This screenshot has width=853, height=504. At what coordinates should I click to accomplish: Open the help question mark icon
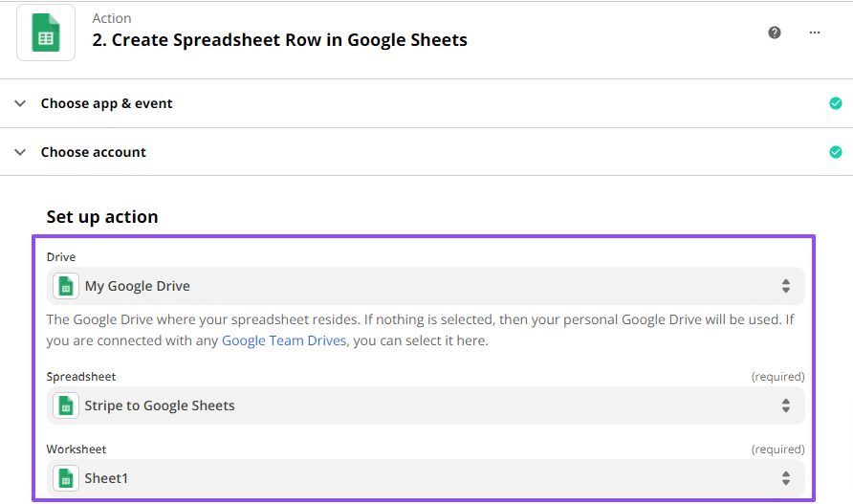coord(775,33)
